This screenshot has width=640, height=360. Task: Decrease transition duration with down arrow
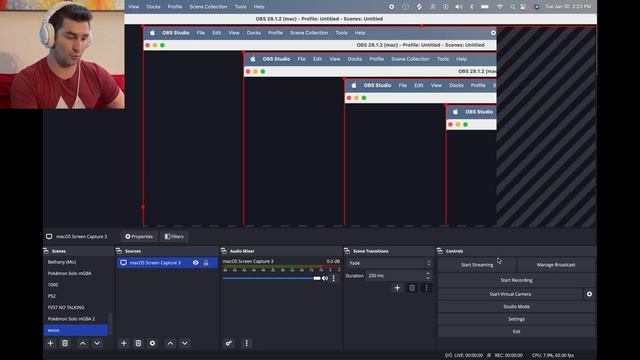pyautogui.click(x=428, y=278)
